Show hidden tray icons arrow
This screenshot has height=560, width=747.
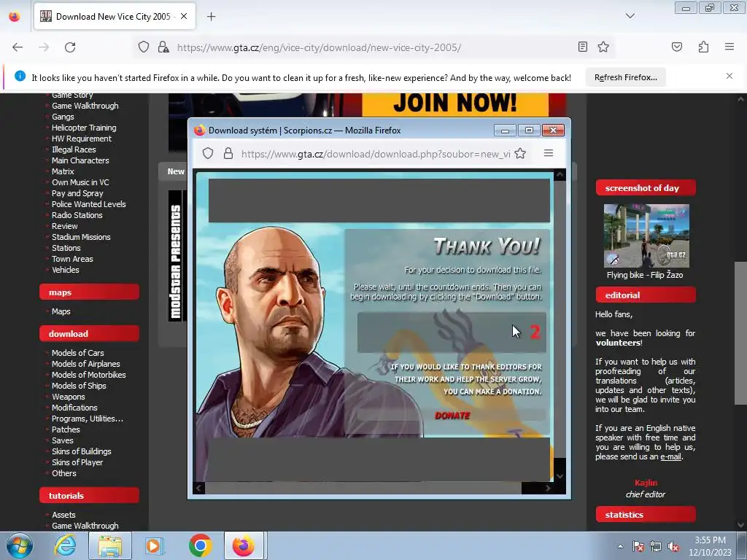(620, 546)
